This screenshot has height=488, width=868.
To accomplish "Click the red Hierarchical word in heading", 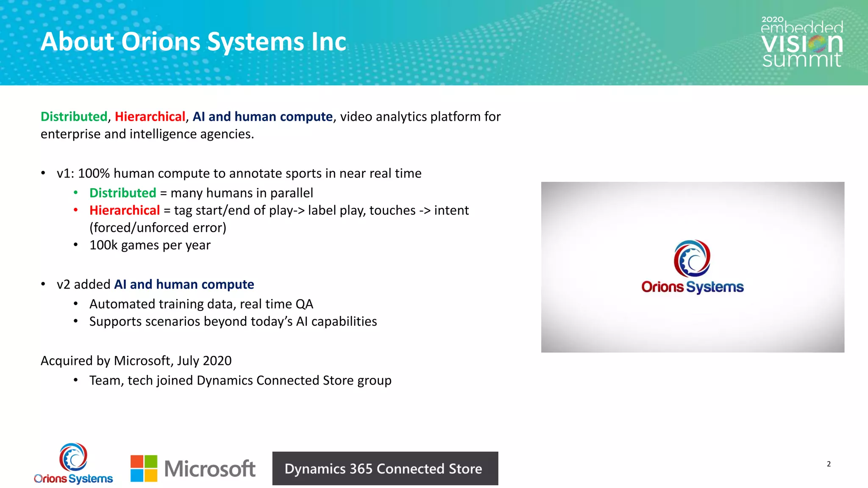I will (150, 116).
